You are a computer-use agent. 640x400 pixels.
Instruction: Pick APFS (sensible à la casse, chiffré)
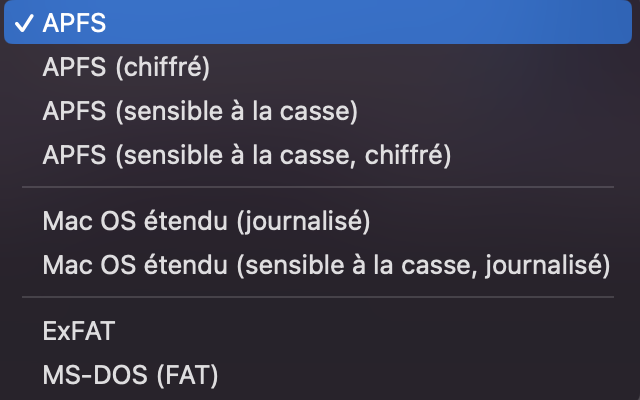247,155
